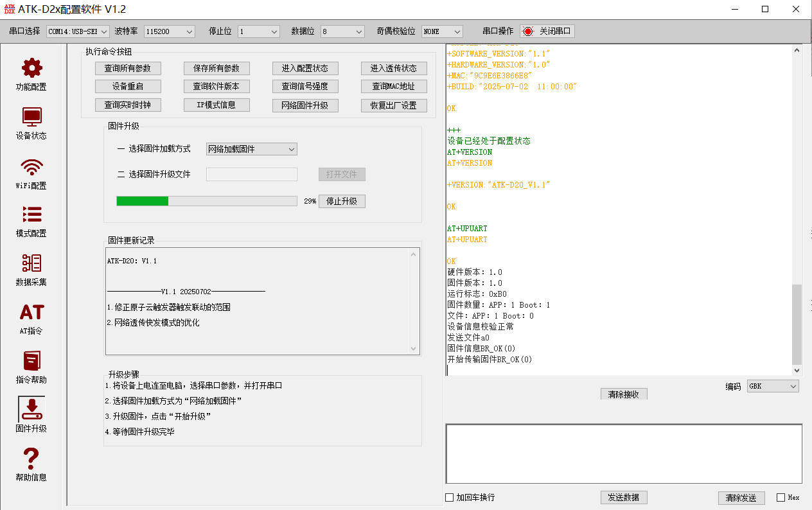Click 查询所有参数 to query parameters

pos(128,68)
